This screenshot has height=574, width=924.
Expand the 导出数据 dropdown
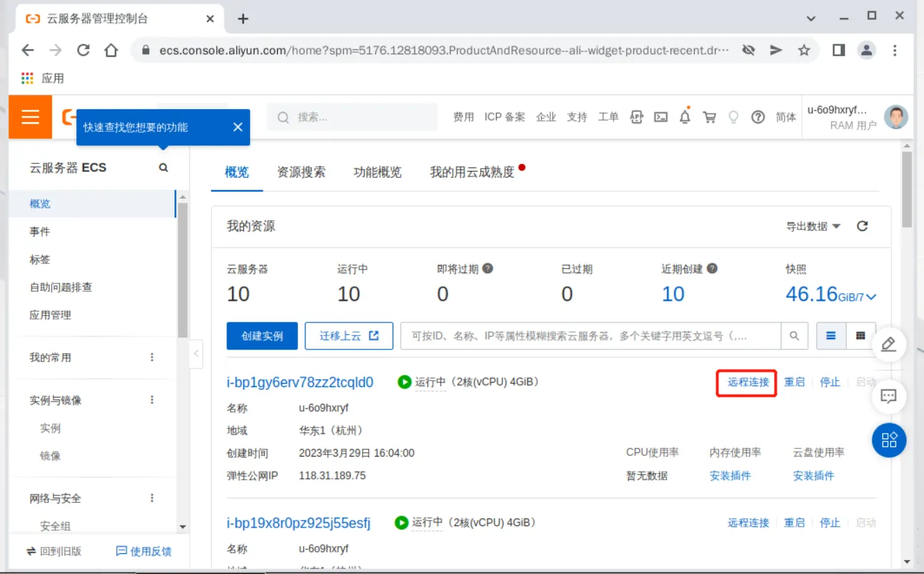tap(813, 227)
